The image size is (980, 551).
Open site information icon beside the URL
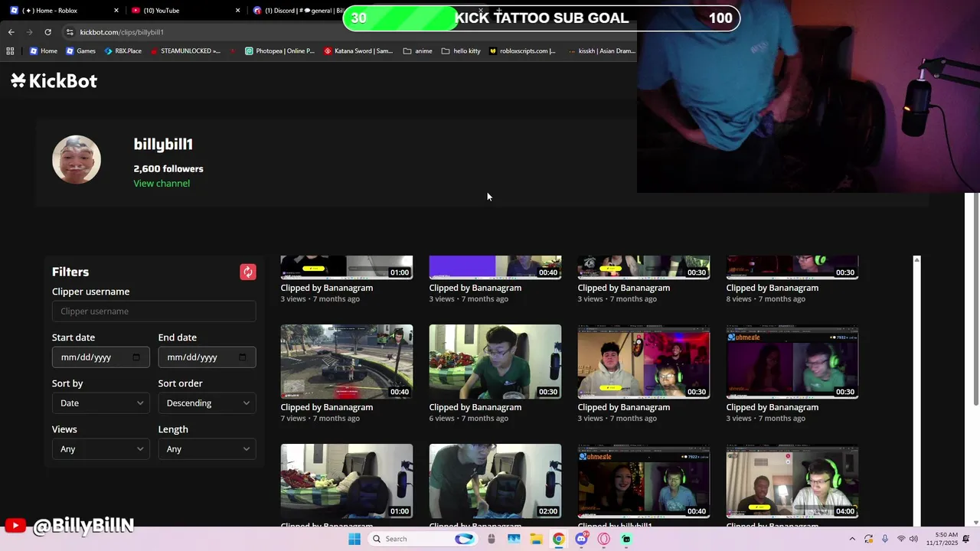[x=70, y=32]
